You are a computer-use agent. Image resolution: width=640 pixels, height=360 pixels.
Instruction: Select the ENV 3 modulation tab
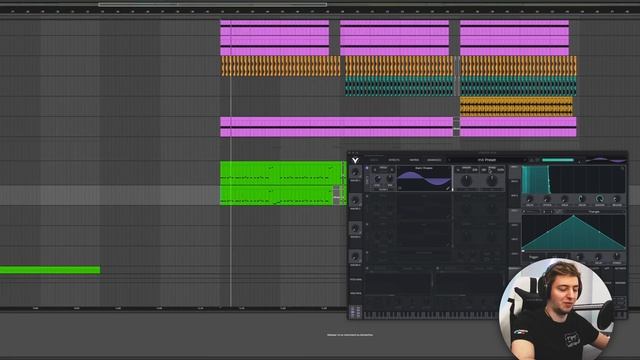(514, 196)
